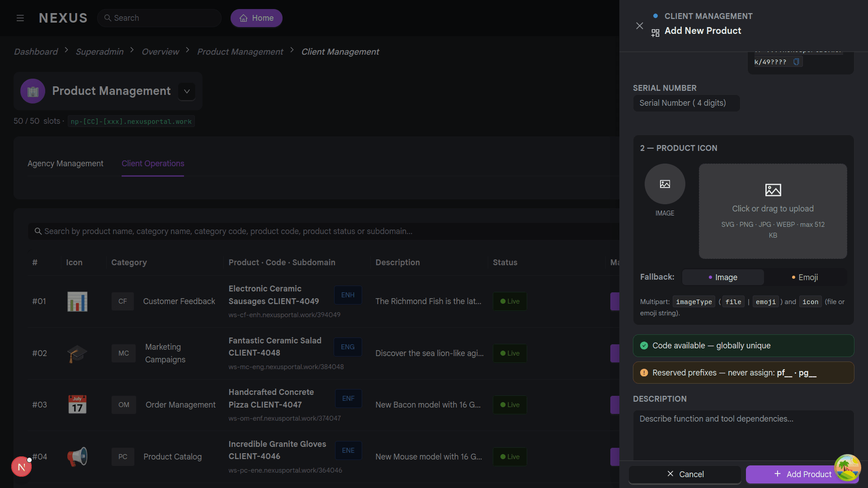
Task: Click the megaphone icon in row #04
Action: (x=77, y=457)
